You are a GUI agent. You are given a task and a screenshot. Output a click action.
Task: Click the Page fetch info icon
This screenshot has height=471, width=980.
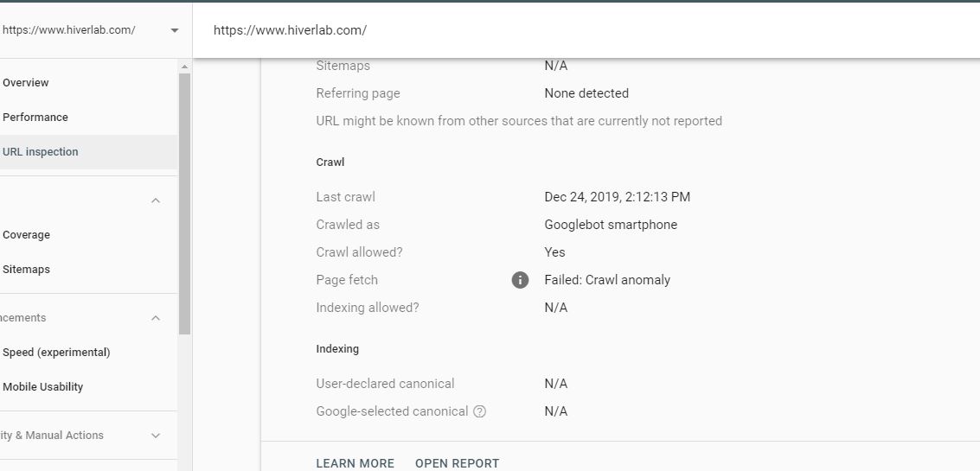pos(520,280)
